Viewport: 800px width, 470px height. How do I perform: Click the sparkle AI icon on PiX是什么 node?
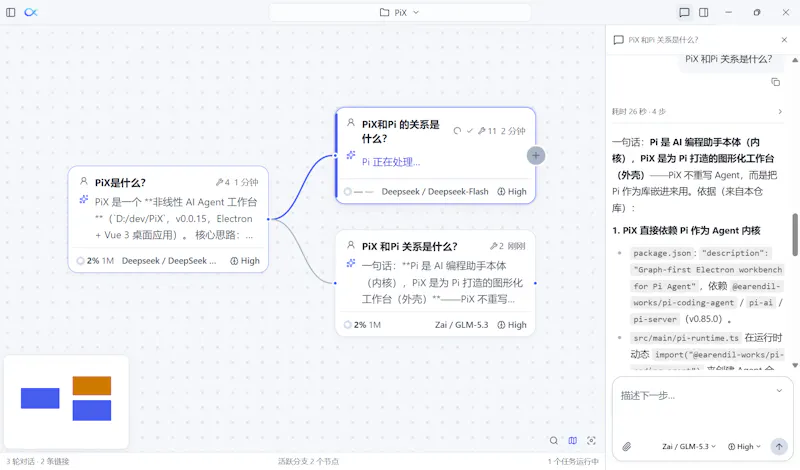pos(84,200)
